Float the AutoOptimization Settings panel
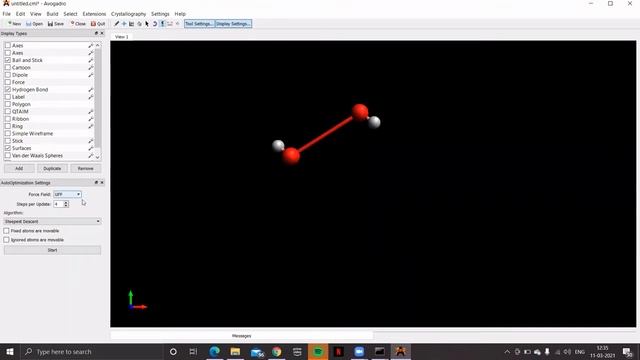This screenshot has height=360, width=640. pyautogui.click(x=96, y=183)
